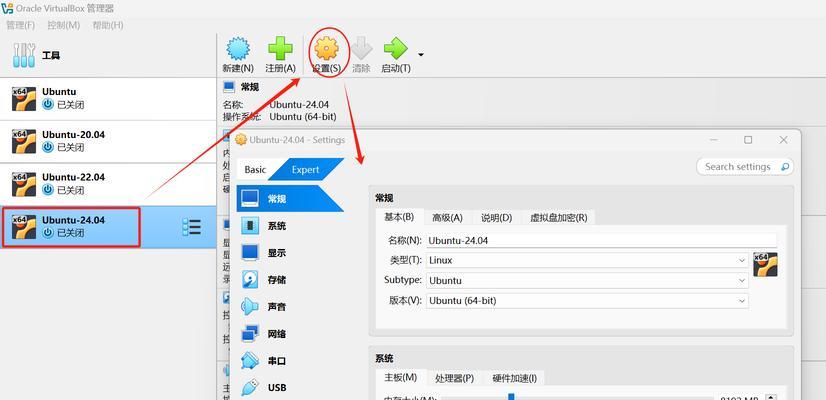Image resolution: width=826 pixels, height=400 pixels.
Task: Minimize the Ubuntu-24.04 Settings dialog
Action: (x=714, y=140)
